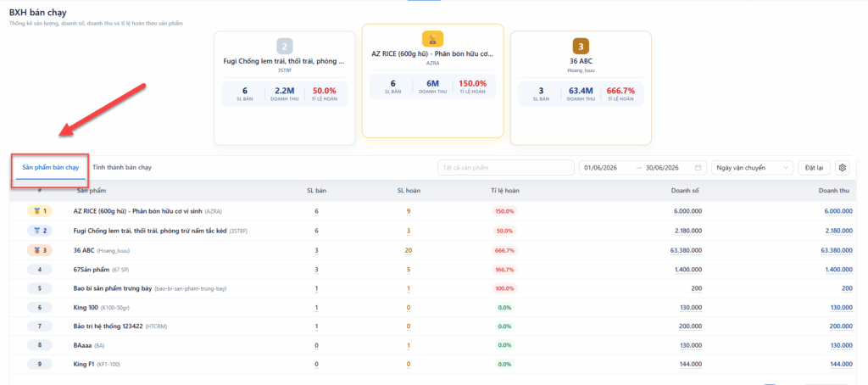
Task: Select the AZ RICE top ranking card
Action: pyautogui.click(x=433, y=81)
